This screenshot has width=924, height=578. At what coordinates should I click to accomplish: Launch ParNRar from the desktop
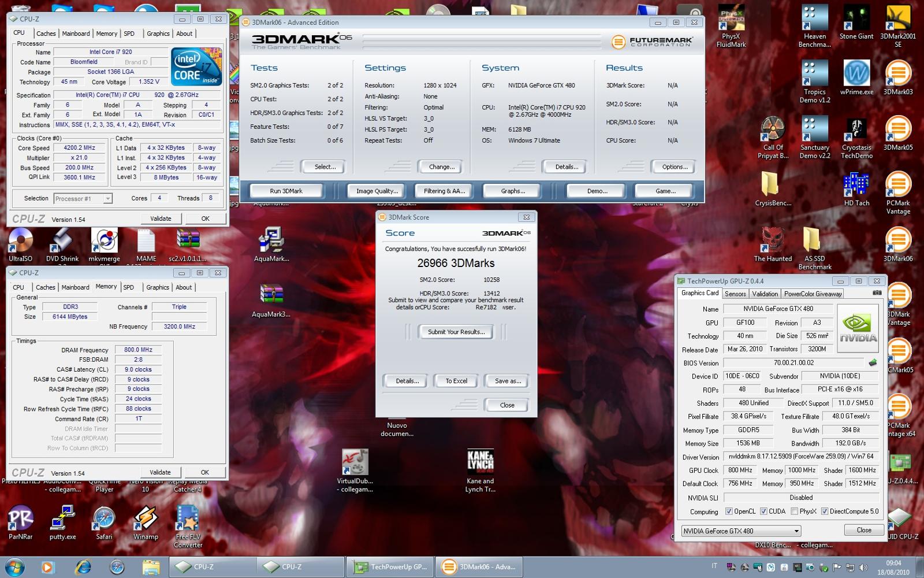[x=20, y=522]
